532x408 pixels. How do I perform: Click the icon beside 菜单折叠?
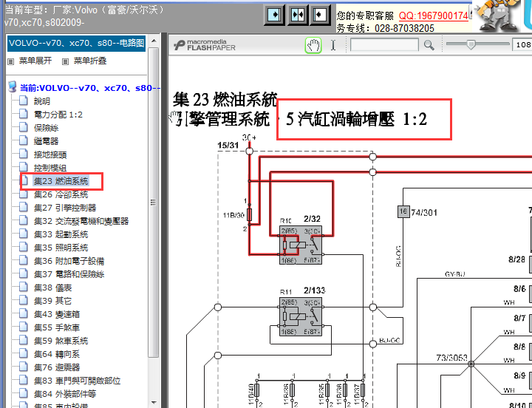pos(66,61)
